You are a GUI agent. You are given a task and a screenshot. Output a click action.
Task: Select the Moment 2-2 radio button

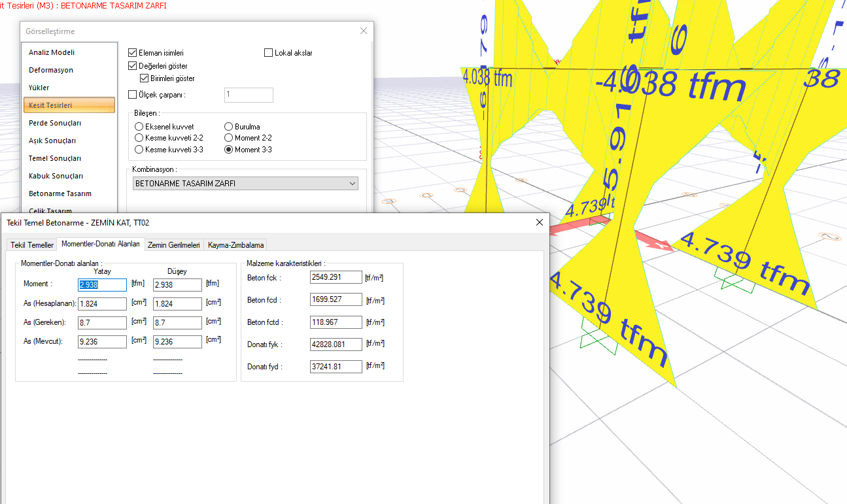[228, 138]
